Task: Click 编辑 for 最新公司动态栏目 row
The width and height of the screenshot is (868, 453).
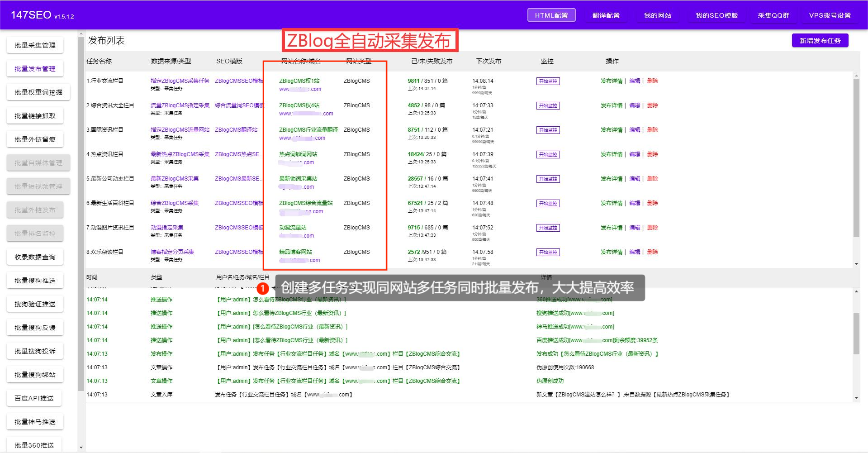Action: [635, 179]
